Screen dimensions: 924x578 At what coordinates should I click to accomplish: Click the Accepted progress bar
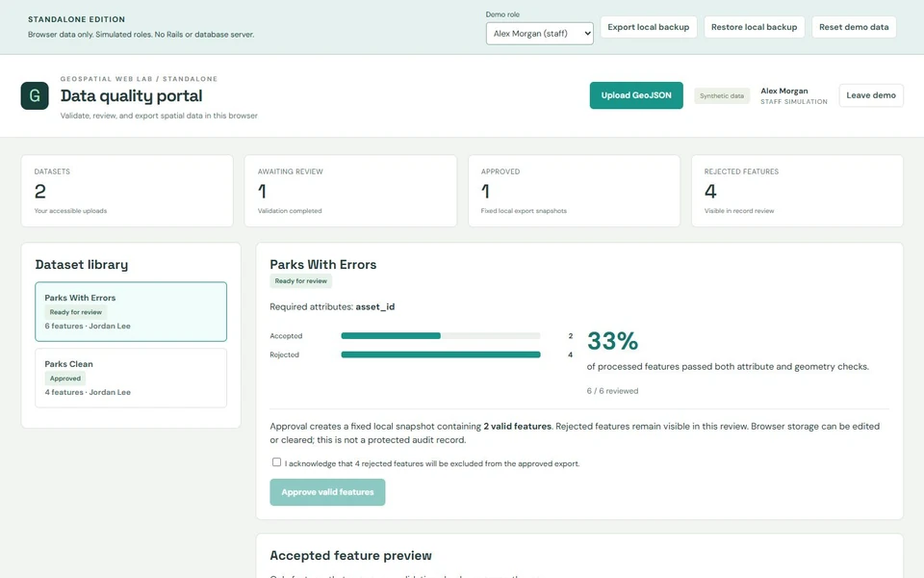tap(440, 335)
